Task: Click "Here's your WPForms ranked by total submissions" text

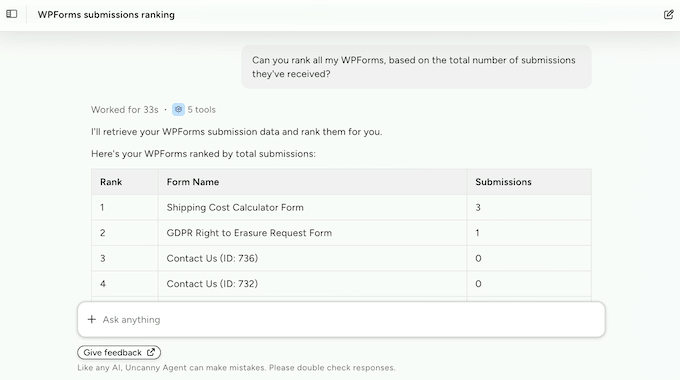Action: 203,154
